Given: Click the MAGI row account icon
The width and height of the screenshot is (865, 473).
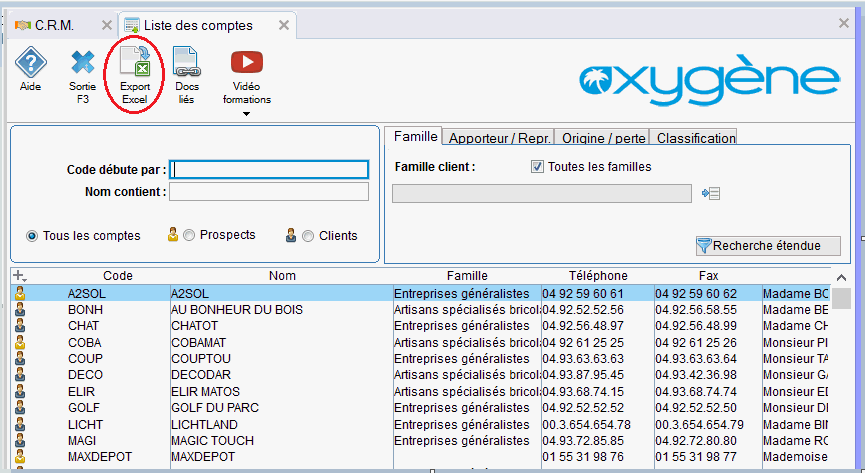Looking at the screenshot, I should pyautogui.click(x=20, y=440).
